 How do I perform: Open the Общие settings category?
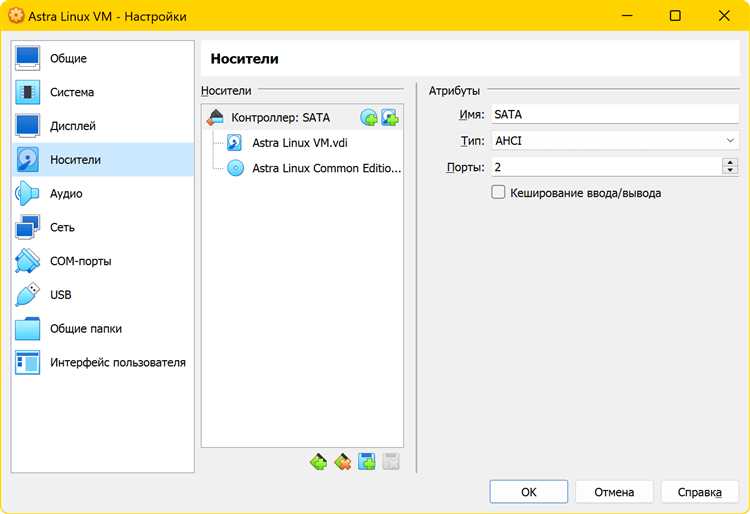[102, 58]
